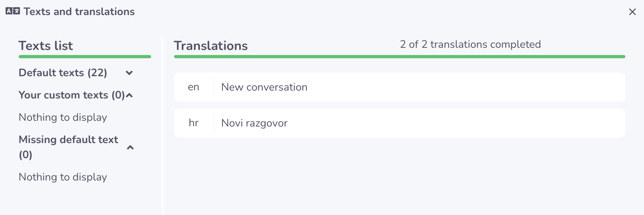Click the hr language code label
Image resolution: width=644 pixels, height=215 pixels.
(x=193, y=123)
